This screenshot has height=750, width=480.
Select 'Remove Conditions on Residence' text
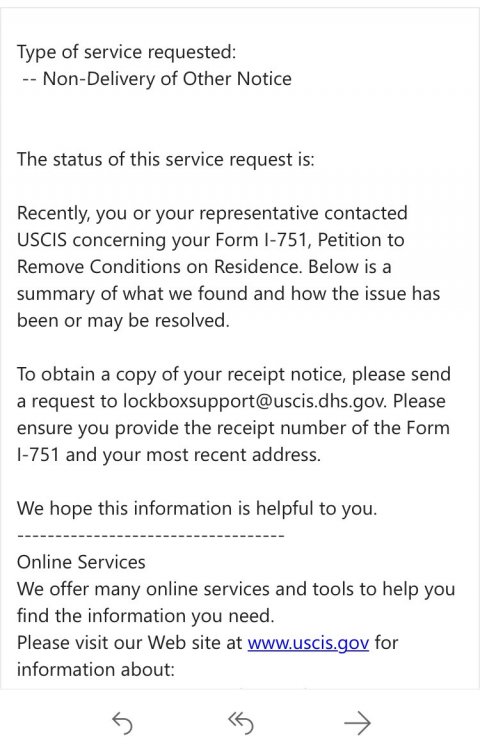click(159, 266)
